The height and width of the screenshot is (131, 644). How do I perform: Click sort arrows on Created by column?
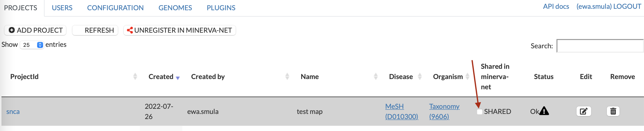pyautogui.click(x=287, y=76)
